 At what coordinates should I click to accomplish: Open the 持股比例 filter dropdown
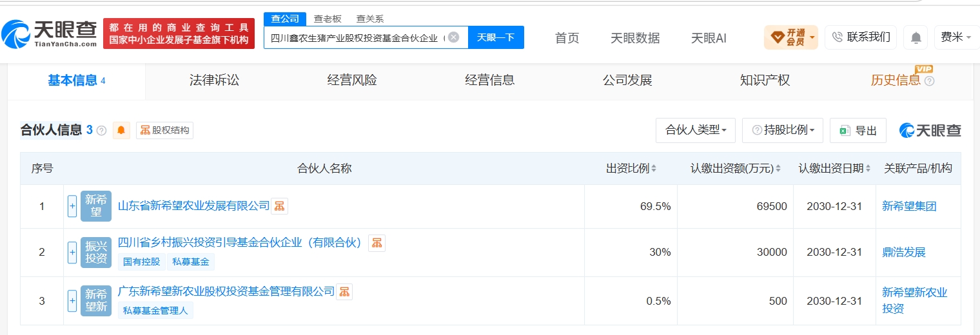coord(783,130)
